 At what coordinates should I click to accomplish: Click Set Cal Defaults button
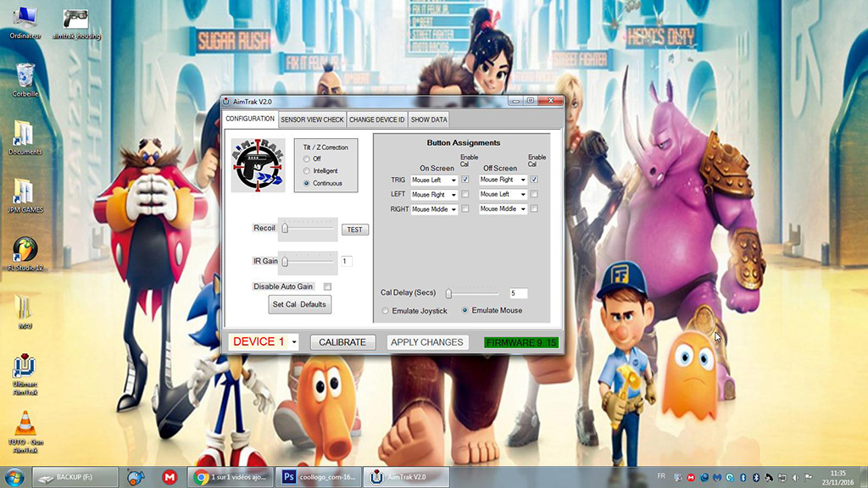point(299,304)
